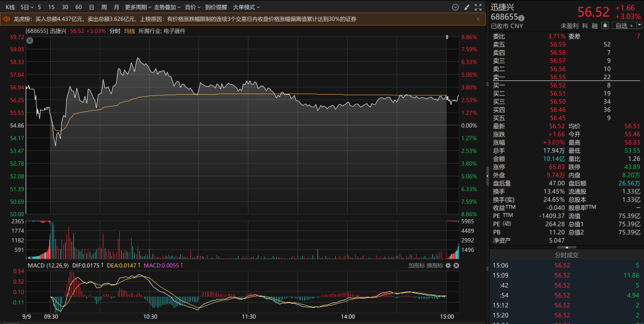Screen dimensions: 644x324
Task: Click the MACD (12,26,9) indicator label
Action: pyautogui.click(x=48, y=266)
